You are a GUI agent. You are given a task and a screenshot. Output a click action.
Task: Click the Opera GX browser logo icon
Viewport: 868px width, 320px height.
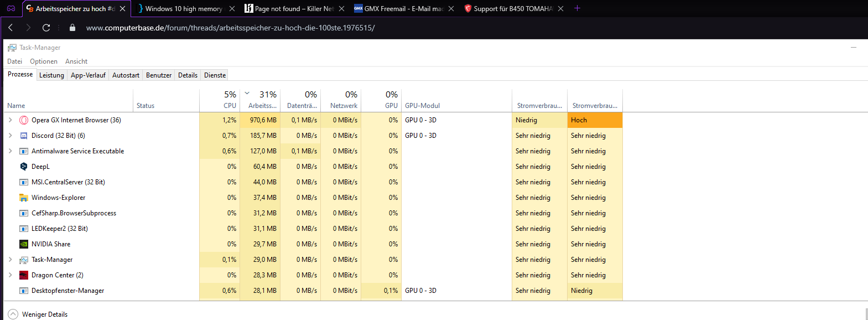click(11, 8)
